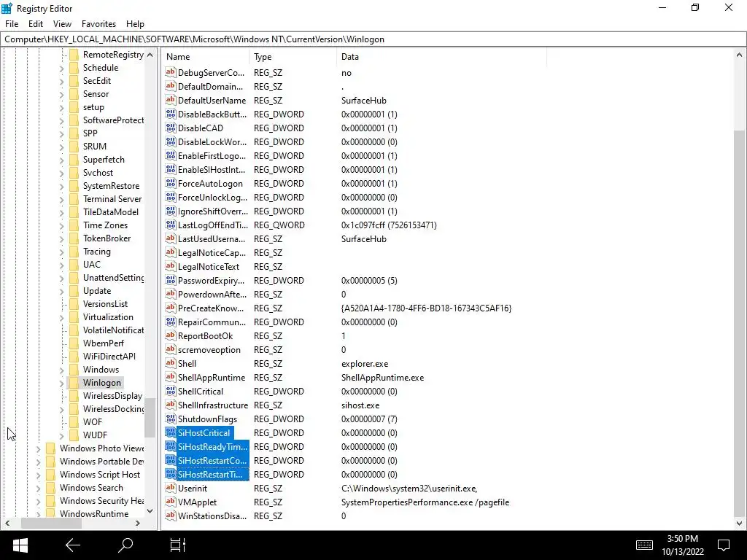The height and width of the screenshot is (560, 747).
Task: Click the values list scroll-down arrow
Action: [x=740, y=523]
